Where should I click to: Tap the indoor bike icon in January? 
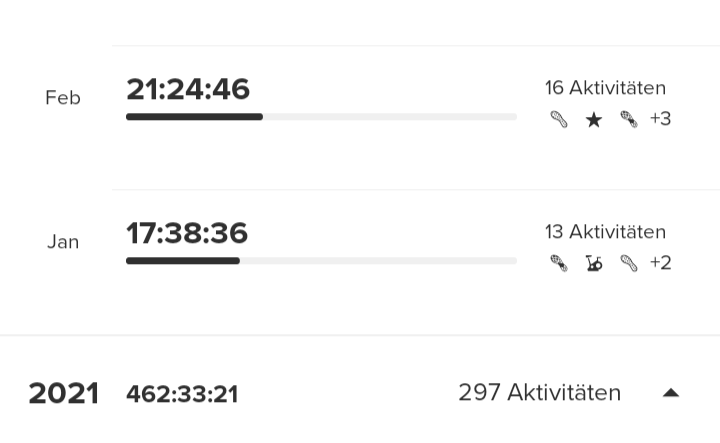click(x=594, y=264)
